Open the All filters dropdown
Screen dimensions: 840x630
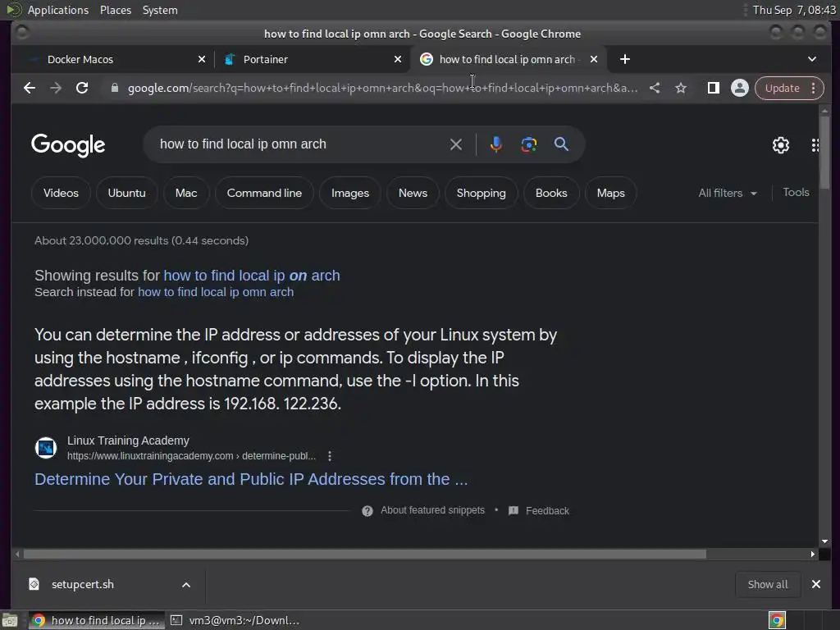pyautogui.click(x=728, y=193)
